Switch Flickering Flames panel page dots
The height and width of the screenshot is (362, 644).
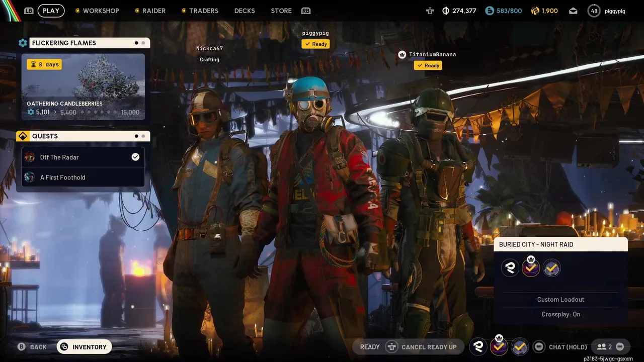(x=140, y=43)
